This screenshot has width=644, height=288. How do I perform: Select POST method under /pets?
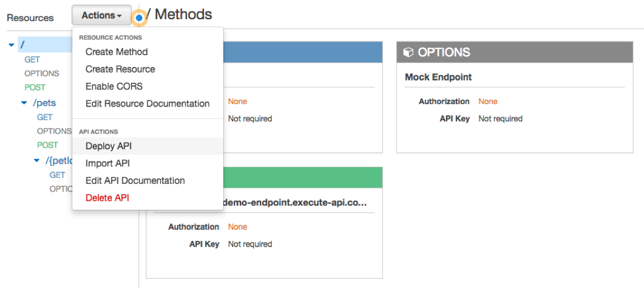pyautogui.click(x=48, y=145)
